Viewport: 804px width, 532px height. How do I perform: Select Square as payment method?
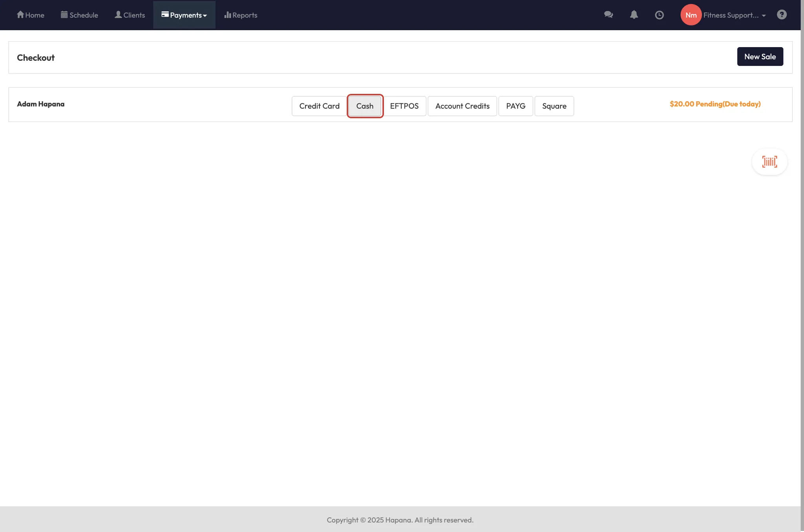click(x=554, y=106)
